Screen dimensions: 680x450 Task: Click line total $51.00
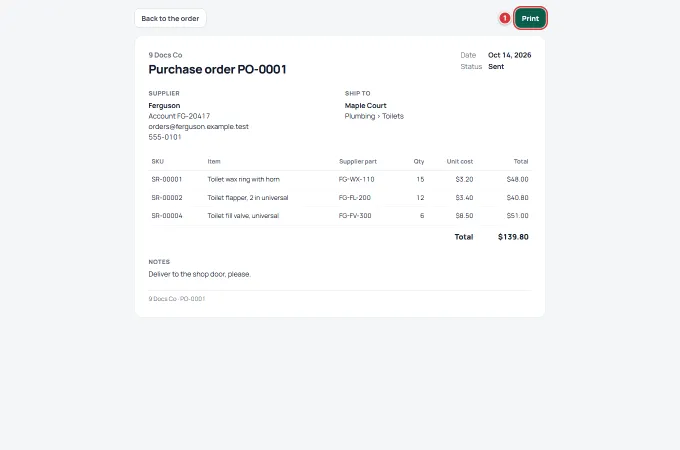pyautogui.click(x=517, y=215)
